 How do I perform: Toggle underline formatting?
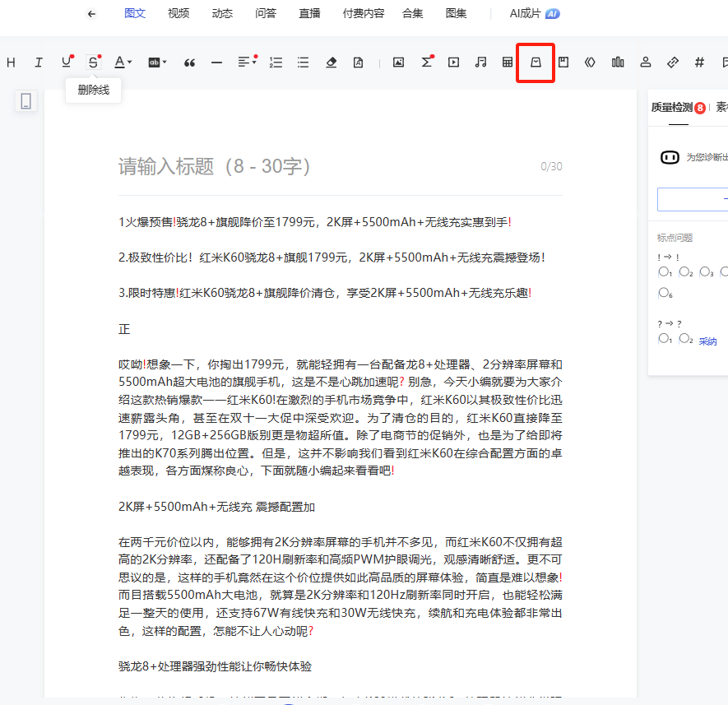65,62
